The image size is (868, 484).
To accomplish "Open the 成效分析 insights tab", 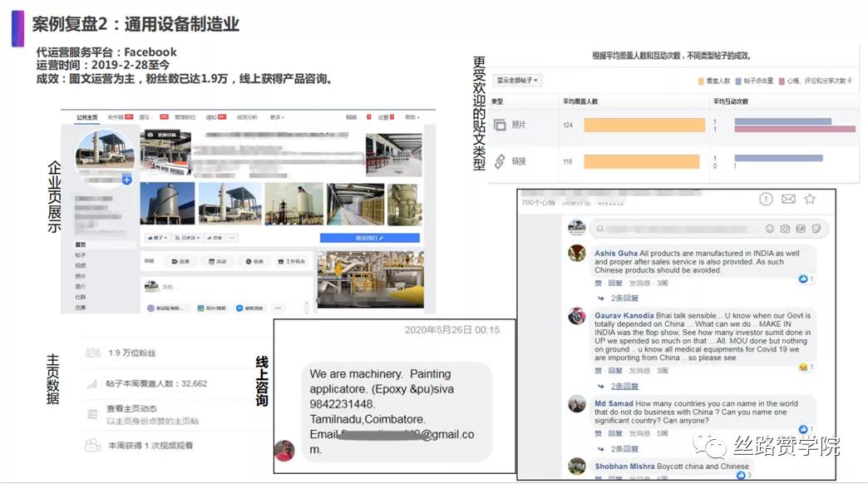I will 247,117.
